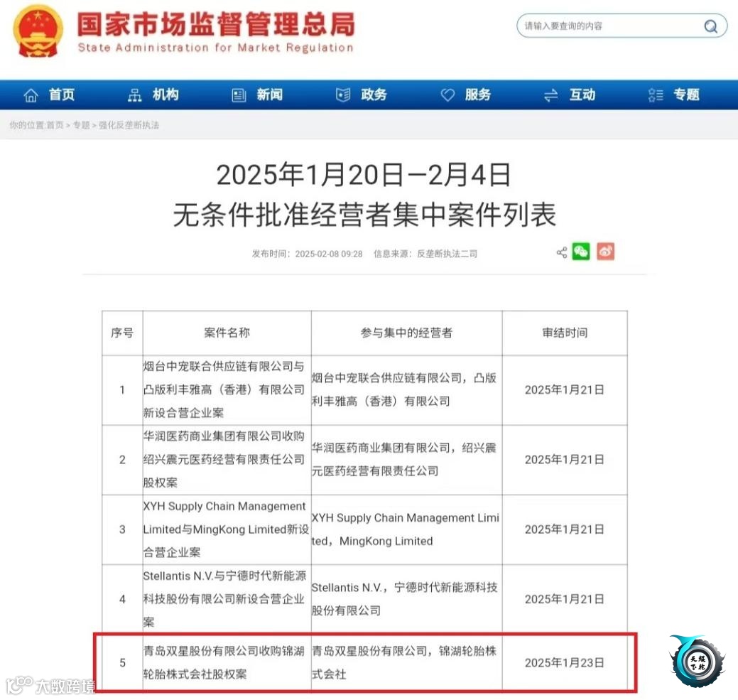Click the 序号 column header
Viewport: 738px width, 700px height.
pos(122,333)
